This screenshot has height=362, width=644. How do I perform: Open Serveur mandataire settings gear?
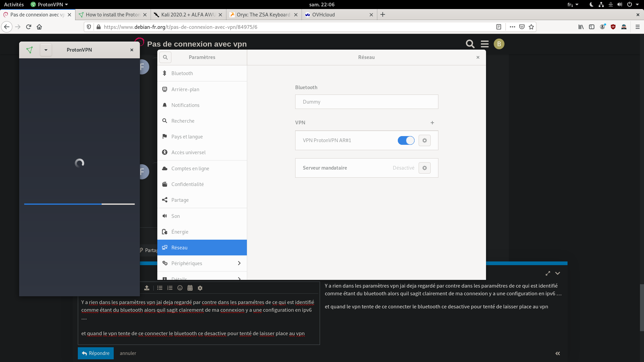click(x=425, y=168)
